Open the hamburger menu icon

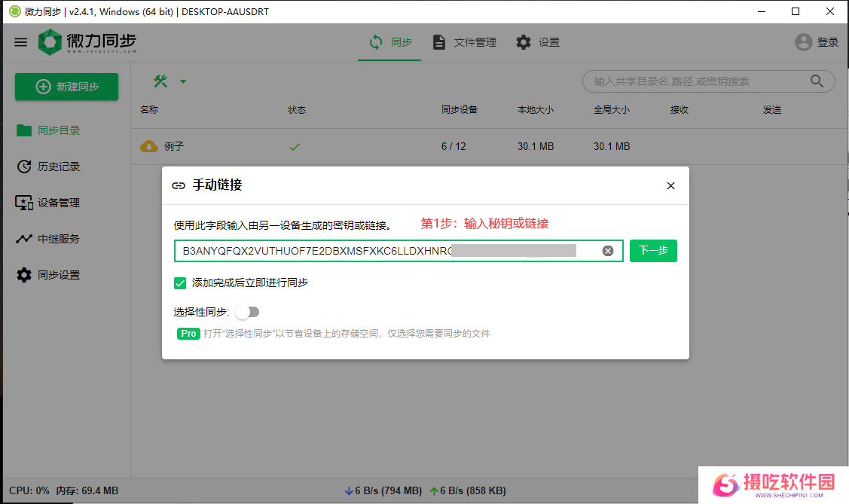[20, 42]
